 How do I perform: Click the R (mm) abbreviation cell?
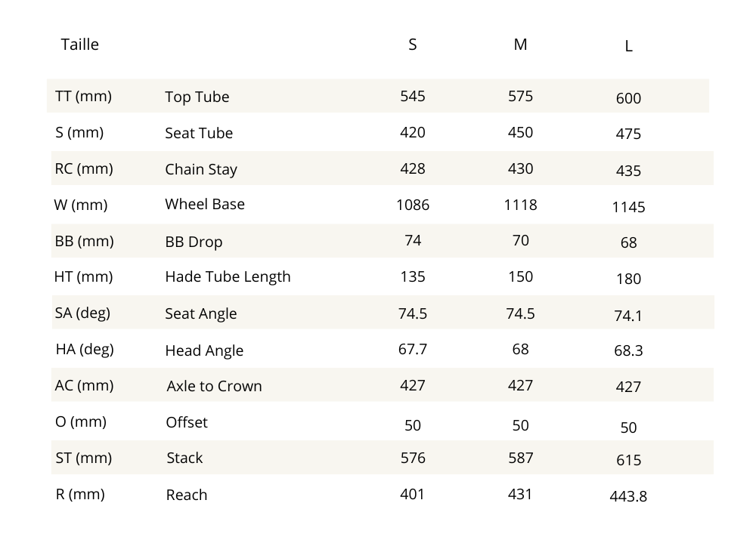point(80,494)
